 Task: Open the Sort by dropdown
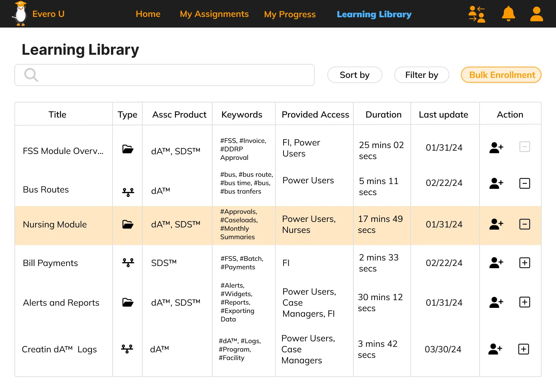[x=355, y=75]
